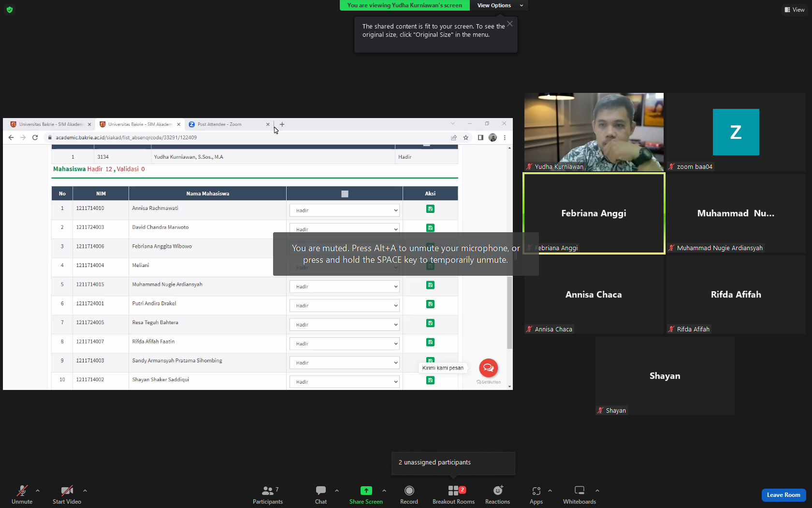Open attendance dropdown for David Chandra Marwoto
The height and width of the screenshot is (508, 812).
point(345,228)
